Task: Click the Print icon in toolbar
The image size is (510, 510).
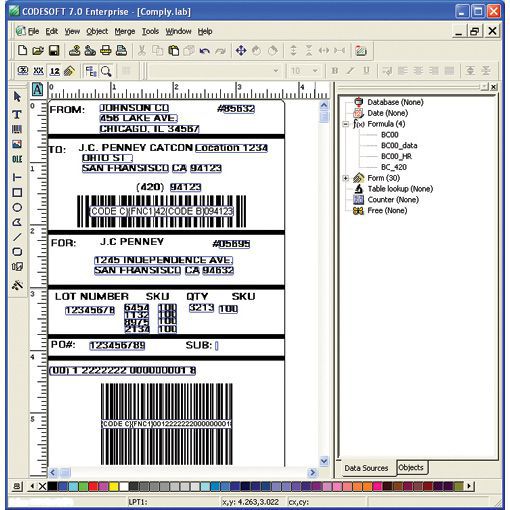Action: click(x=106, y=51)
